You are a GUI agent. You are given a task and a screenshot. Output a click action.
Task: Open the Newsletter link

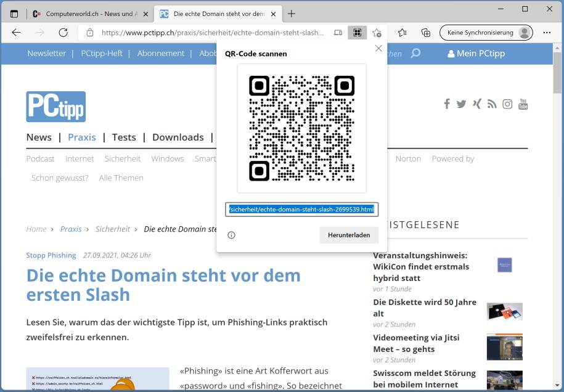click(46, 54)
